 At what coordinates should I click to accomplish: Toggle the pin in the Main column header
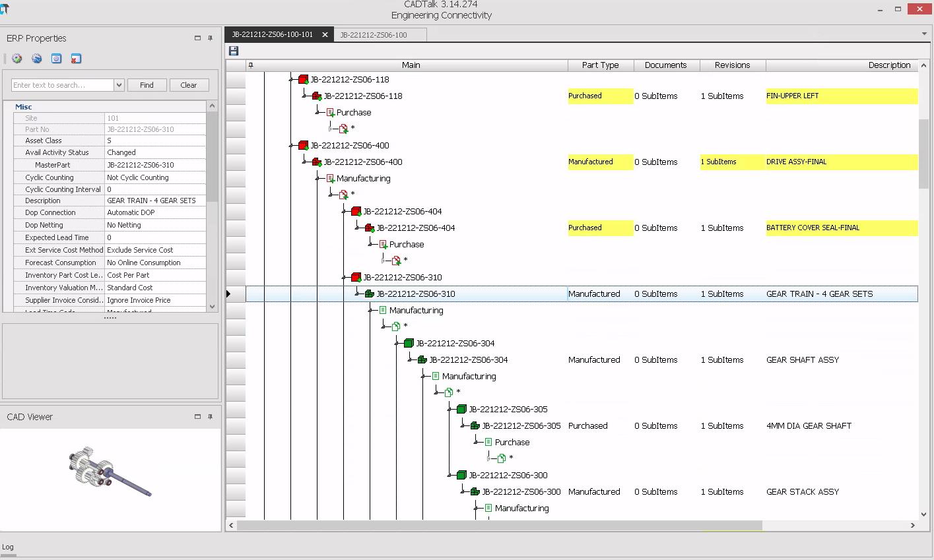click(x=251, y=65)
